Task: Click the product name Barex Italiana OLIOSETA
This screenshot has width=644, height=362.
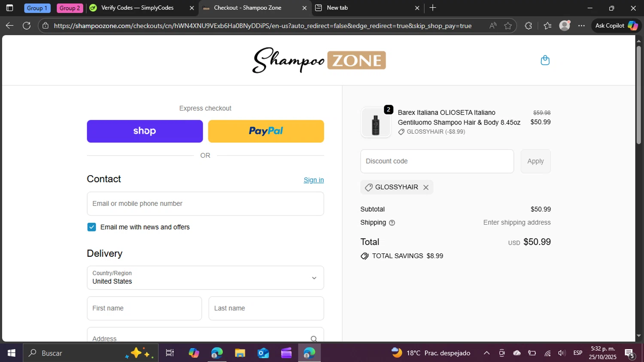Action: coord(459,117)
